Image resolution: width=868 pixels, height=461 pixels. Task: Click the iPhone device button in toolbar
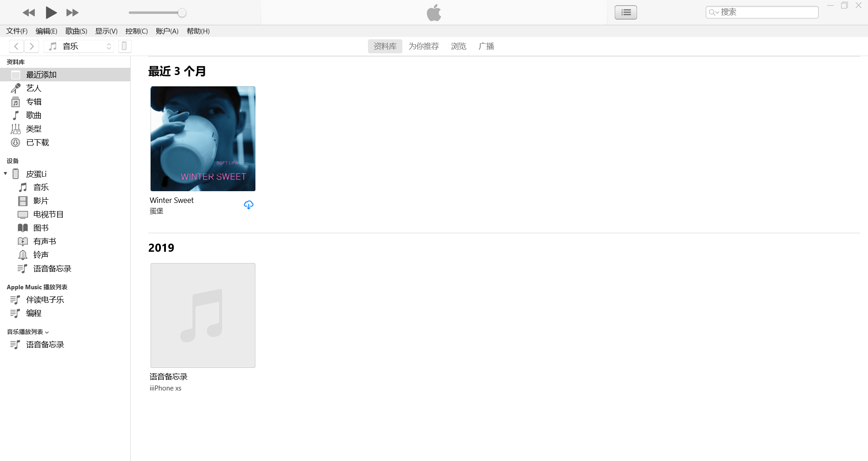coord(125,46)
